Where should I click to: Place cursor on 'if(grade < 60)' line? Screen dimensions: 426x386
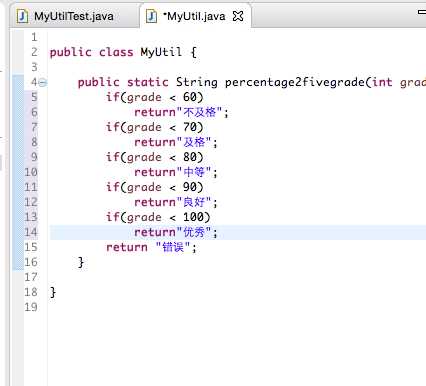(155, 97)
